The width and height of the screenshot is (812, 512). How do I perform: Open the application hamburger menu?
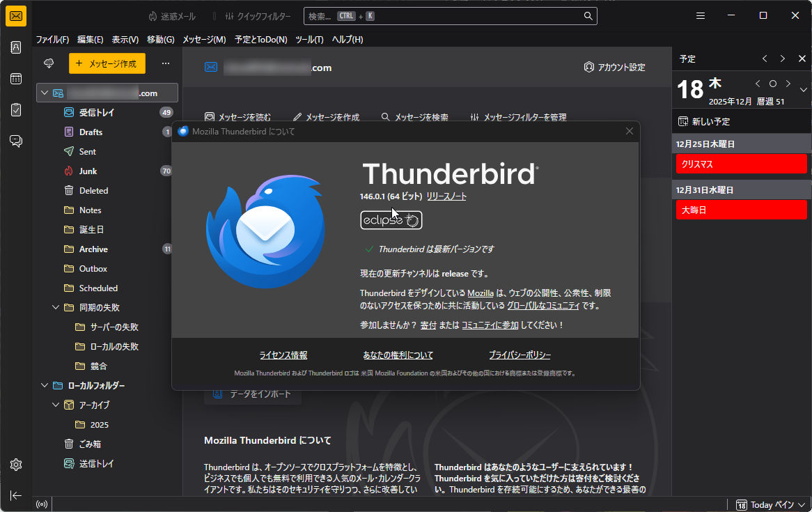pos(700,15)
